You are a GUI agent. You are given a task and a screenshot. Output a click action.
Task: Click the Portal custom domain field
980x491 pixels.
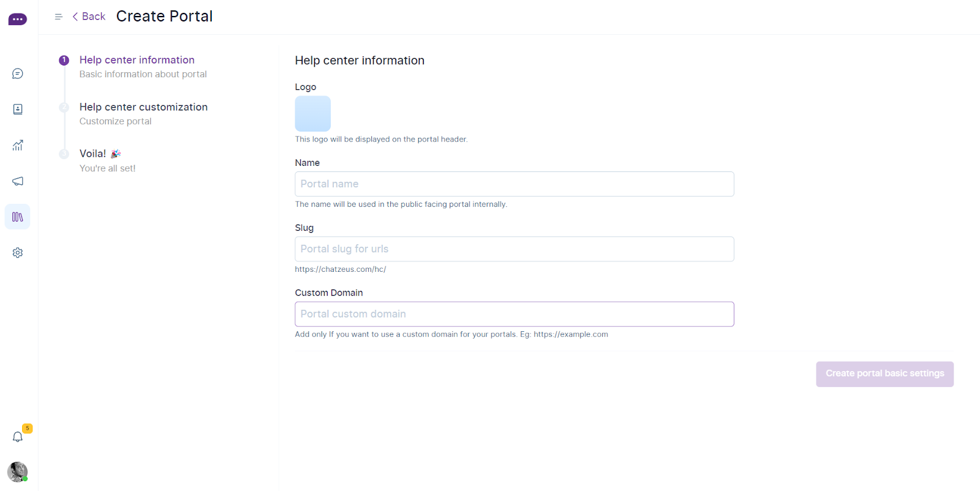pyautogui.click(x=514, y=314)
